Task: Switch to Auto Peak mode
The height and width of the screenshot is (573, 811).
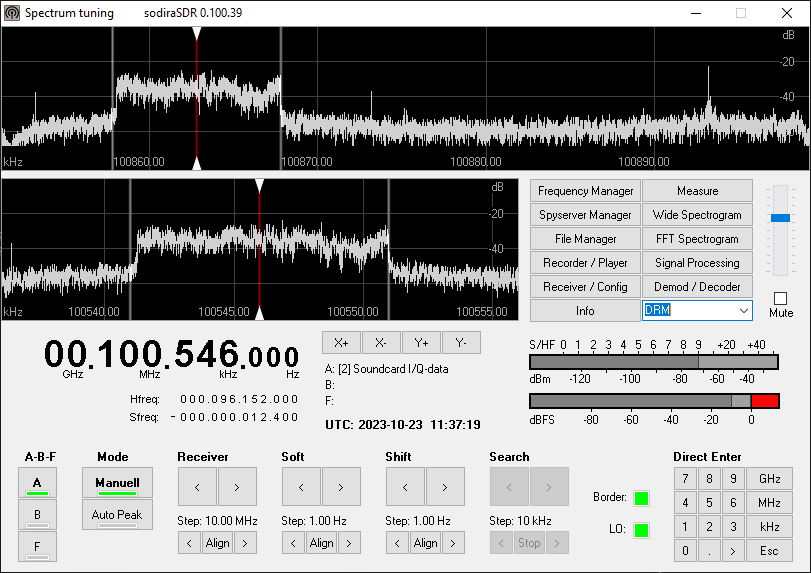Action: (x=117, y=515)
